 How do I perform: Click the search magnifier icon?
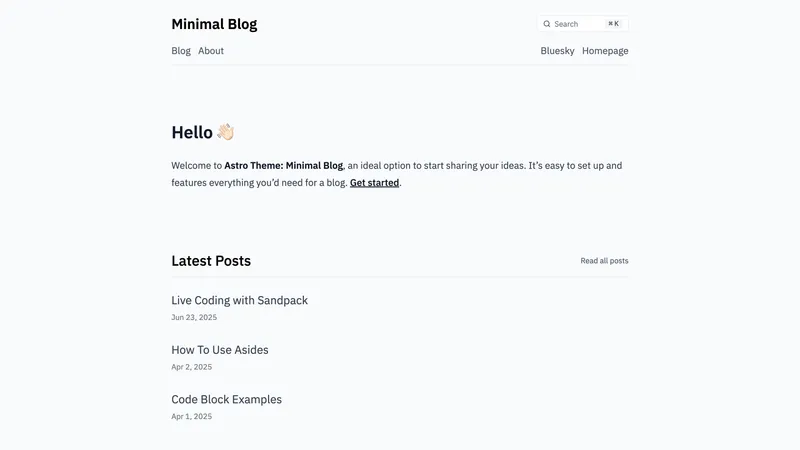(x=547, y=24)
